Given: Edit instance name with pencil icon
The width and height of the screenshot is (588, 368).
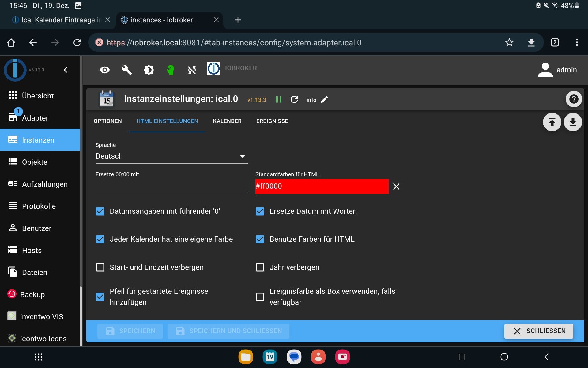Looking at the screenshot, I should pos(324,99).
